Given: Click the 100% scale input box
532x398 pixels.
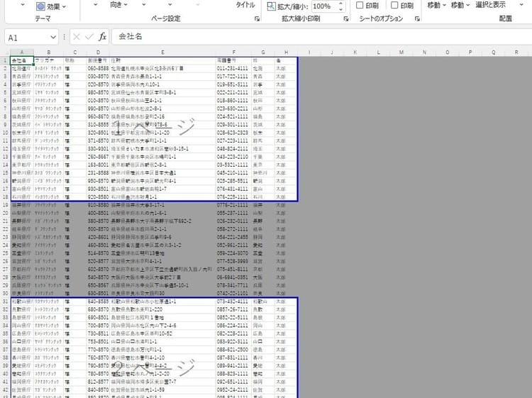Looking at the screenshot, I should coord(324,6).
